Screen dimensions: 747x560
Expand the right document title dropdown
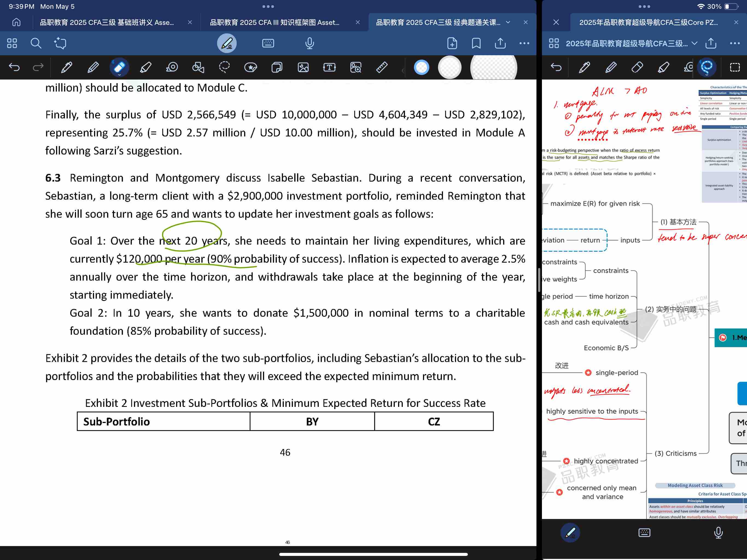[695, 43]
